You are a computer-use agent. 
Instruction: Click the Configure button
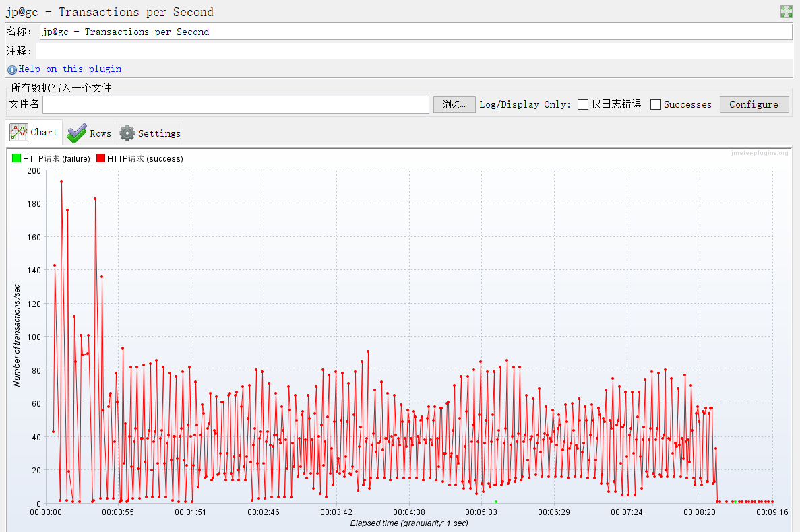[754, 104]
